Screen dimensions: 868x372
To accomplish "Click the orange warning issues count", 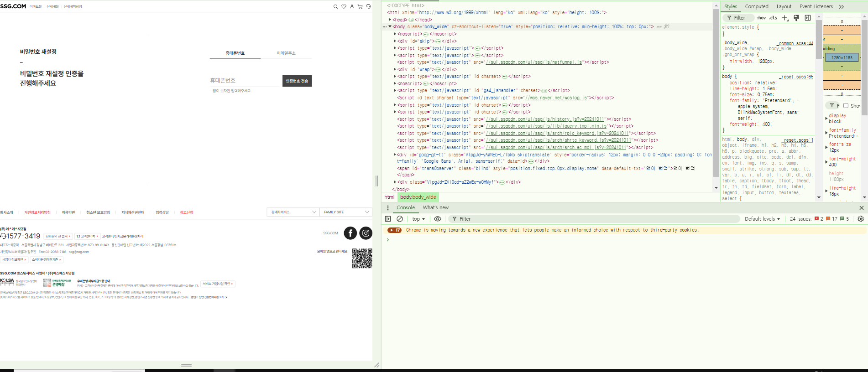I will (x=831, y=219).
